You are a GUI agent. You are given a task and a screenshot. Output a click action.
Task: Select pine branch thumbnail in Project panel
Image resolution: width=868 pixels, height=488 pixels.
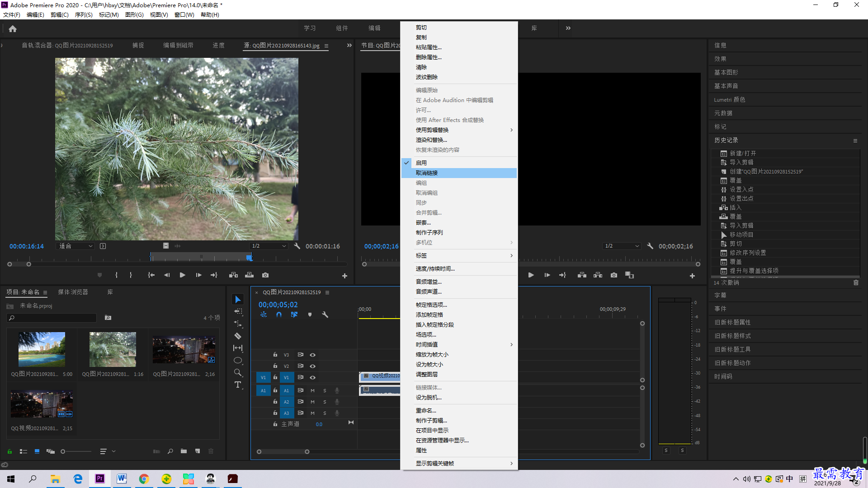point(113,349)
